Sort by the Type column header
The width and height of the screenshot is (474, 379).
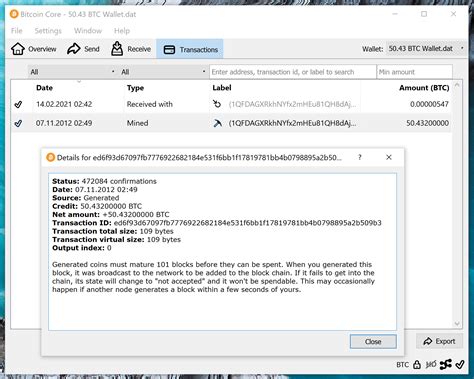pos(135,88)
